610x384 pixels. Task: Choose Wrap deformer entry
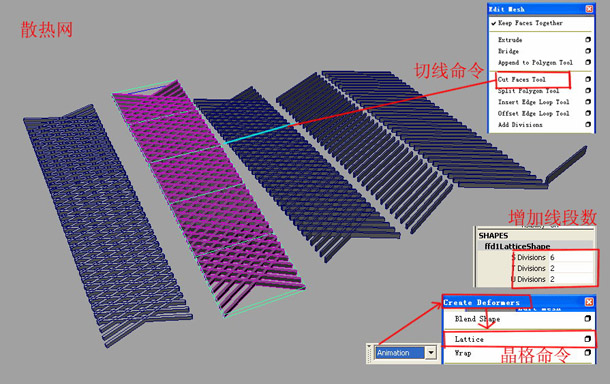463,353
